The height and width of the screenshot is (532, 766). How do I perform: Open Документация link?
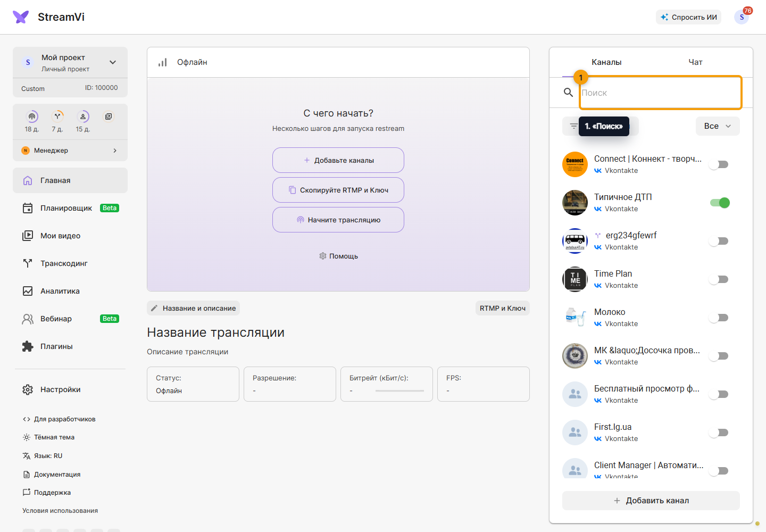coord(52,475)
